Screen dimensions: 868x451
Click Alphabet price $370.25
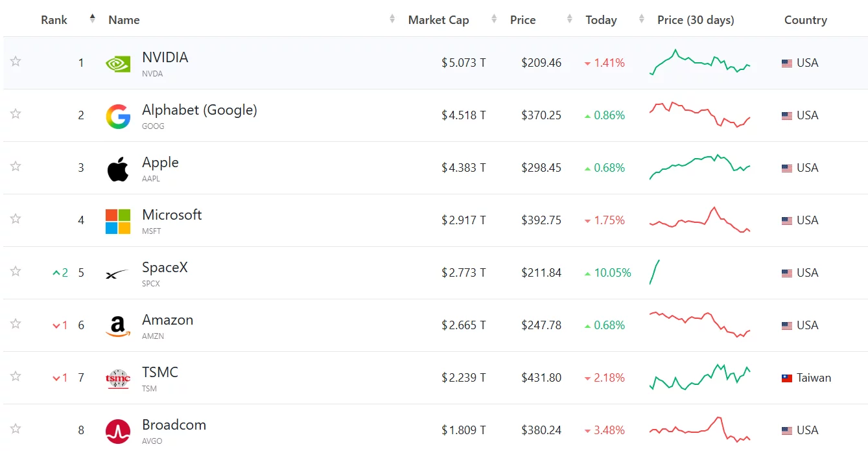541,115
